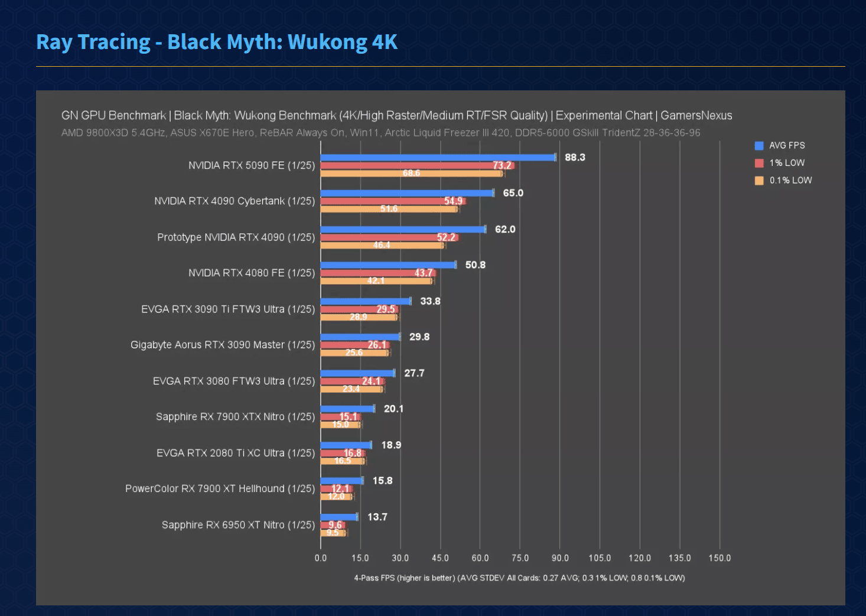The width and height of the screenshot is (866, 616).
Task: Select the 'Prototype NVIDIA RTX 4090 (1/25)' label
Action: (x=236, y=237)
